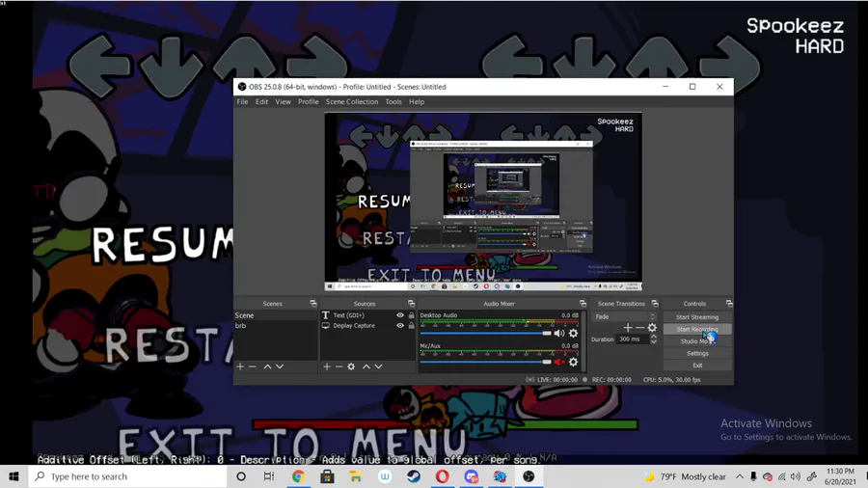Mute Desktop Audio speaker icon
This screenshot has width=868, height=488.
coord(559,333)
